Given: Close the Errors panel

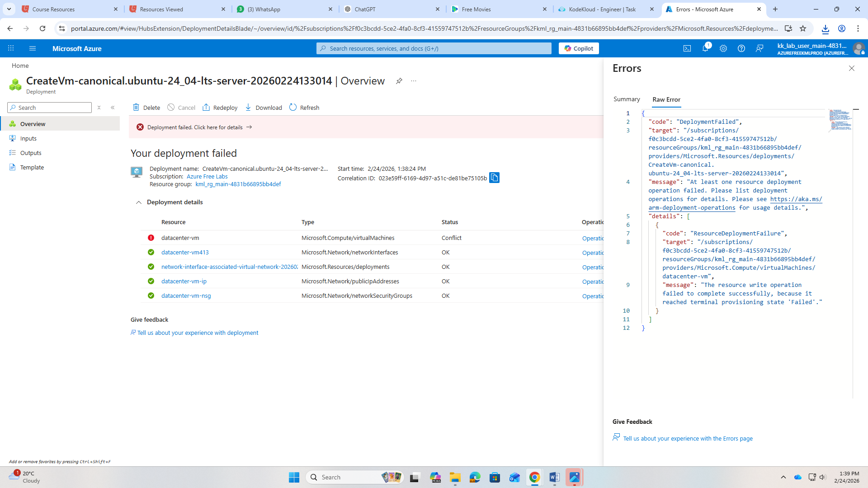Looking at the screenshot, I should tap(852, 68).
